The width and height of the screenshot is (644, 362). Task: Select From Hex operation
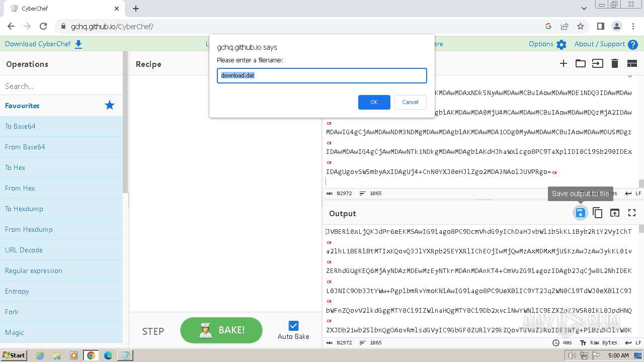point(61,188)
